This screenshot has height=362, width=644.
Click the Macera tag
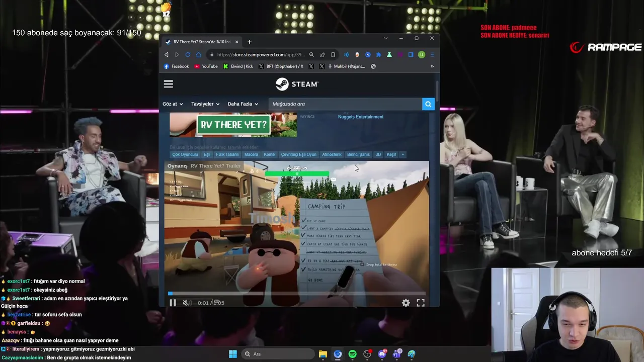click(x=251, y=154)
